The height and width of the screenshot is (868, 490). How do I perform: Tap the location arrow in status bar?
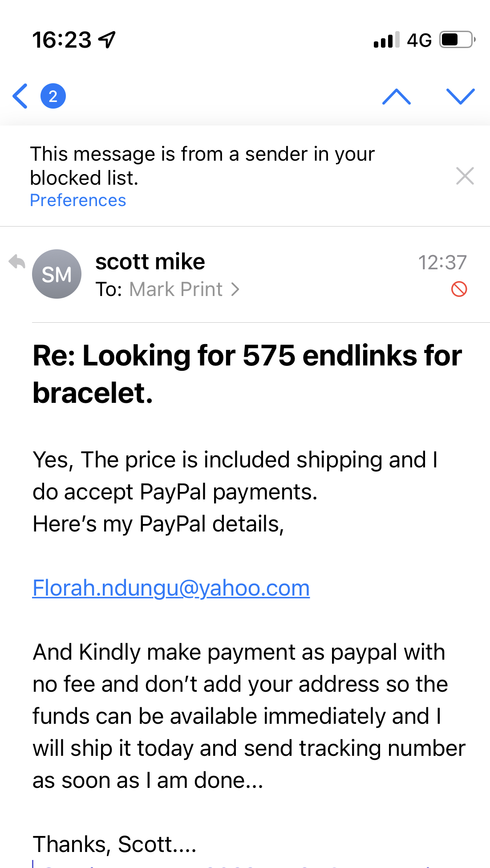pyautogui.click(x=107, y=40)
